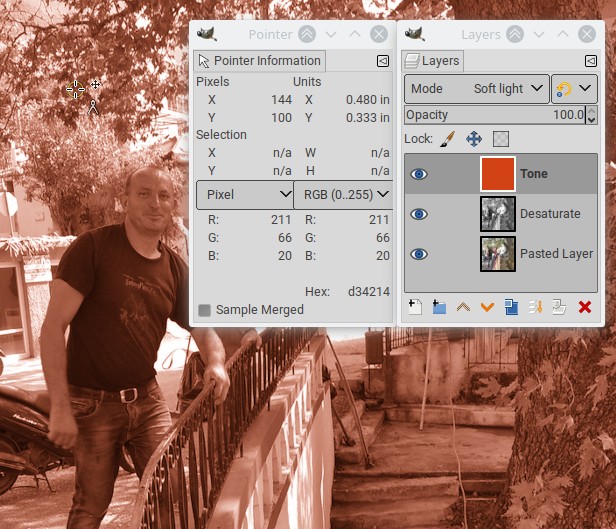Viewport: 616px width, 529px height.
Task: Click the Desaturate layer thumbnail
Action: pos(498,214)
